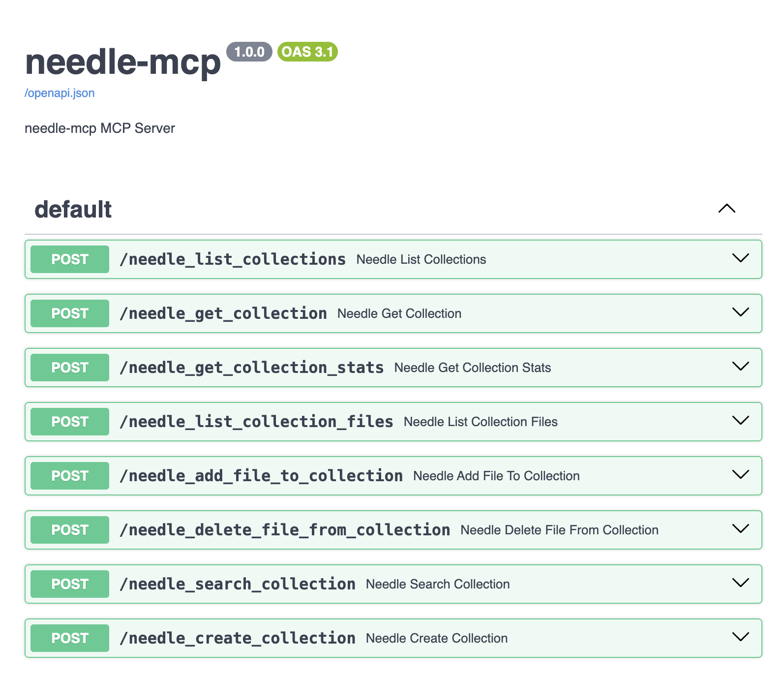This screenshot has height=678, width=784.
Task: Expand needle_delete_file_from_collection chevron arrow
Action: [x=740, y=529]
